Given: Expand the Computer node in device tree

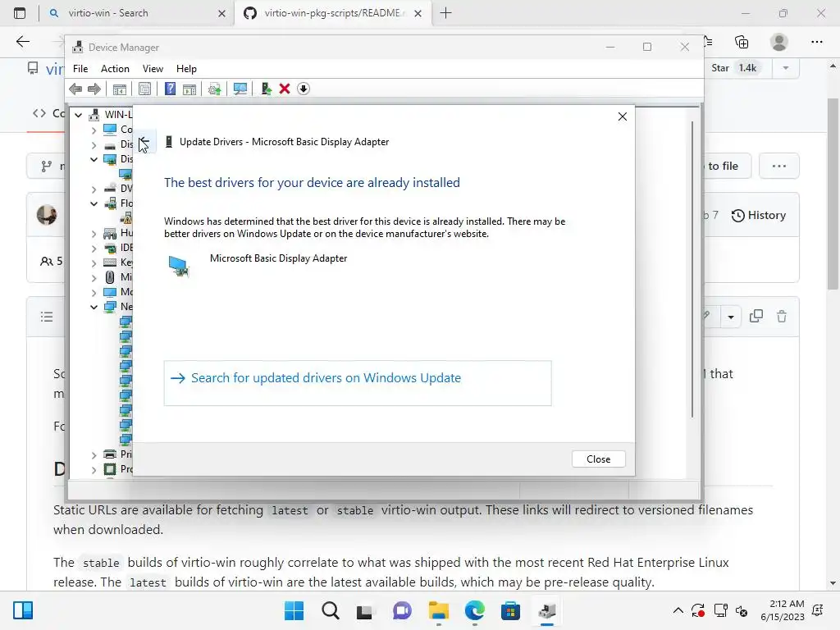Looking at the screenshot, I should pos(94,130).
